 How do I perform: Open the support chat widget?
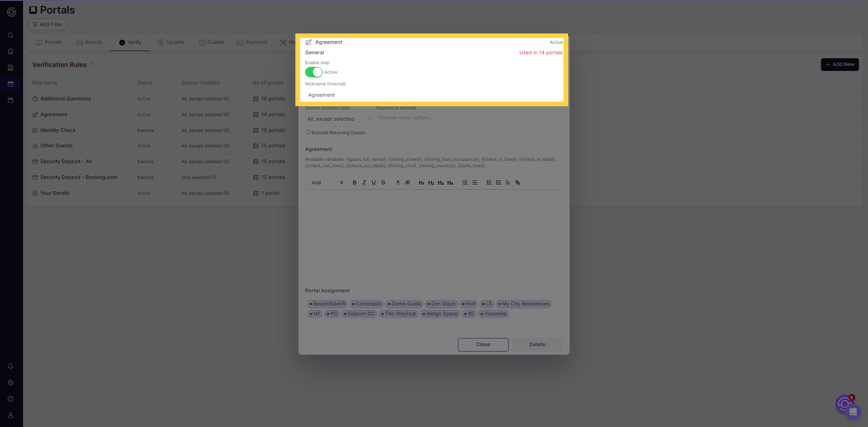pos(852,412)
